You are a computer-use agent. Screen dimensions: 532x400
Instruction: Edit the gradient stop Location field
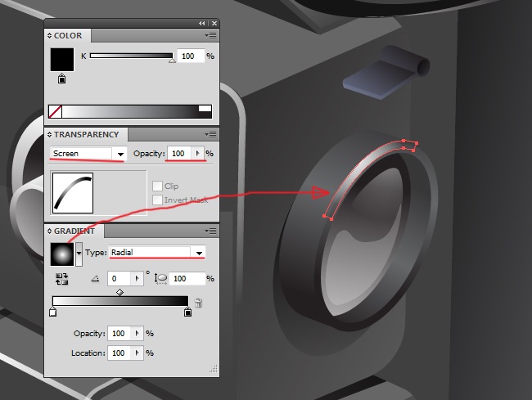119,353
